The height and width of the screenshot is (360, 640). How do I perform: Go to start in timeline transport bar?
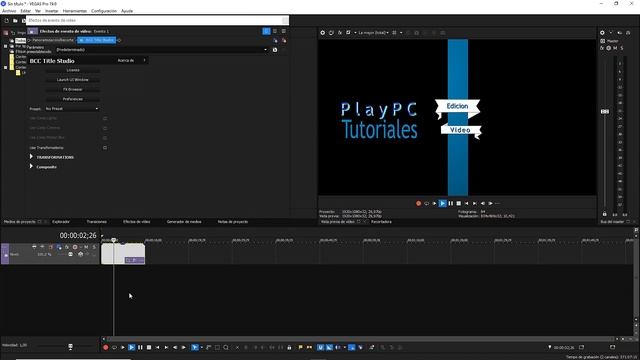coord(158,347)
